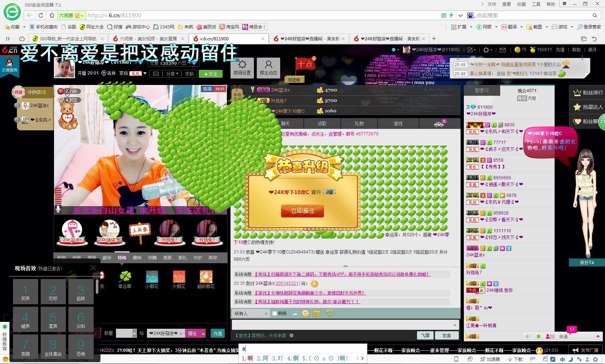Image resolution: width=605 pixels, height=364 pixels.
Task: Expand the 收藏 favorites dropdown arrow
Action: pyautogui.click(x=24, y=27)
